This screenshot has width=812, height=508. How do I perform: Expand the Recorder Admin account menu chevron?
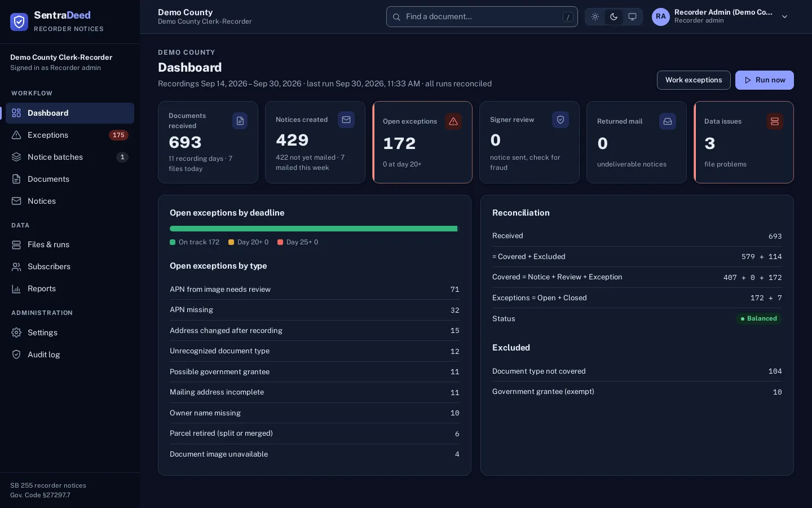click(784, 17)
